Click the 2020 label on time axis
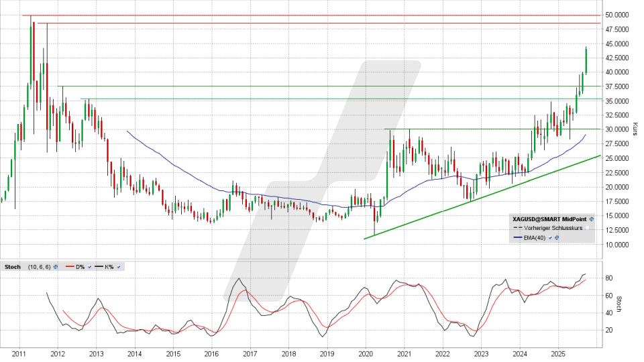The image size is (644, 362). point(366,353)
